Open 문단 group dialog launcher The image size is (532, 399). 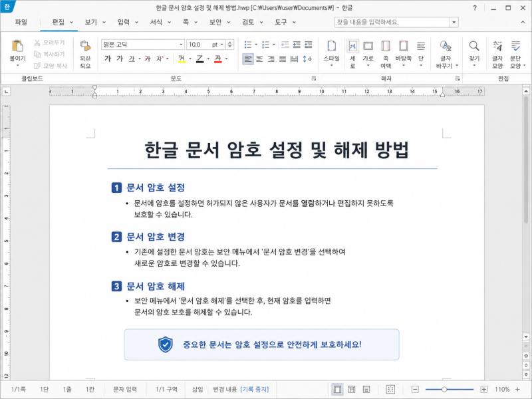point(313,78)
